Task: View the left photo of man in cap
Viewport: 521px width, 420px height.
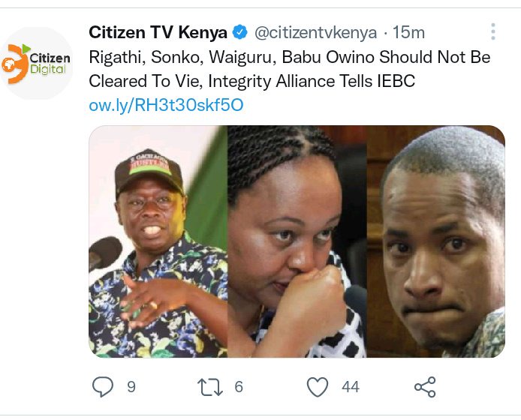Action: pos(158,241)
